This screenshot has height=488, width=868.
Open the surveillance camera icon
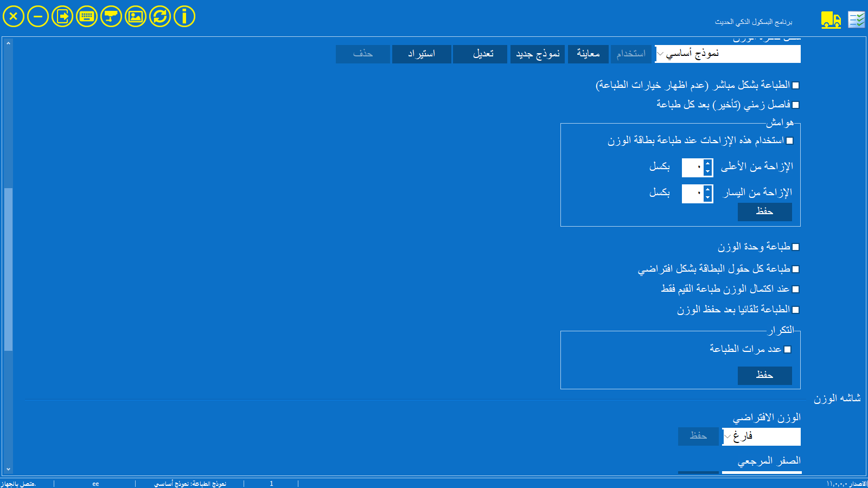111,16
